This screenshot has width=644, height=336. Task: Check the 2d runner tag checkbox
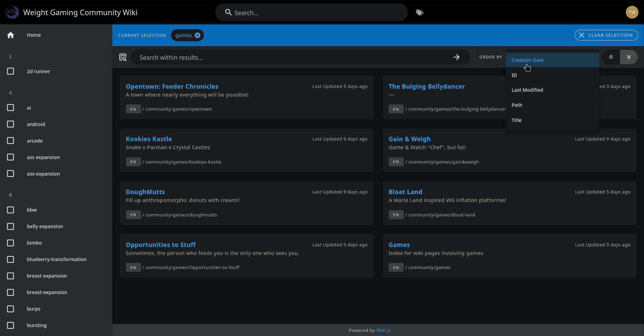(11, 71)
